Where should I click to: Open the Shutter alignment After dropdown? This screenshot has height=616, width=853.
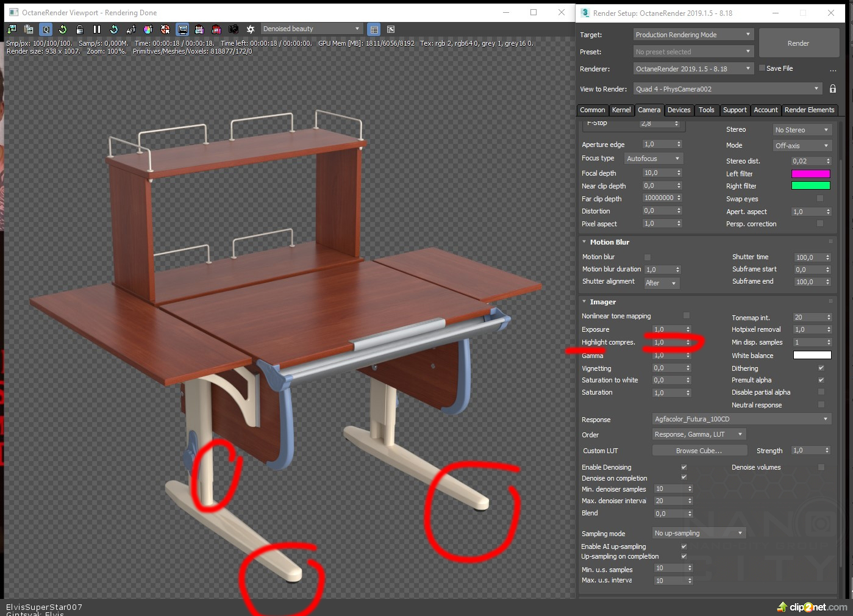coord(662,283)
